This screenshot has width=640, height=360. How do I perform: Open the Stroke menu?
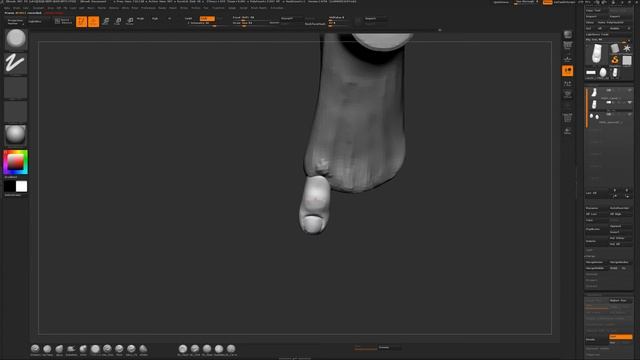[x=184, y=8]
